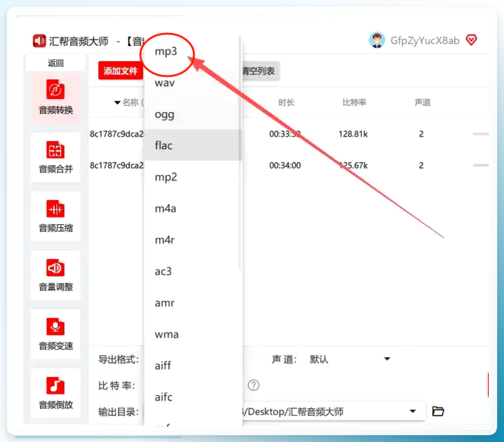The width and height of the screenshot is (504, 442).
Task: Click the 128.81k bitrate cell
Action: [353, 134]
